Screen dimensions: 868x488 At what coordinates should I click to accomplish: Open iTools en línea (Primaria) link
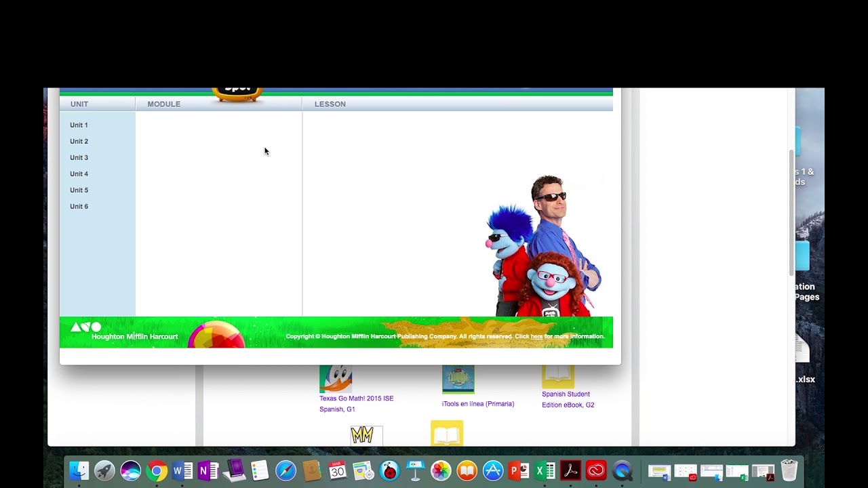(x=478, y=403)
